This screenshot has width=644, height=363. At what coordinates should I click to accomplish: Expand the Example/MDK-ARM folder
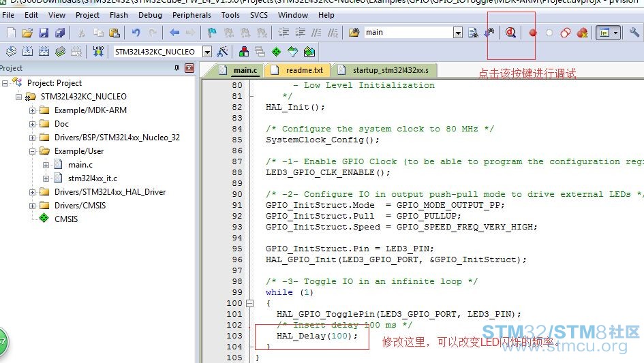click(33, 110)
